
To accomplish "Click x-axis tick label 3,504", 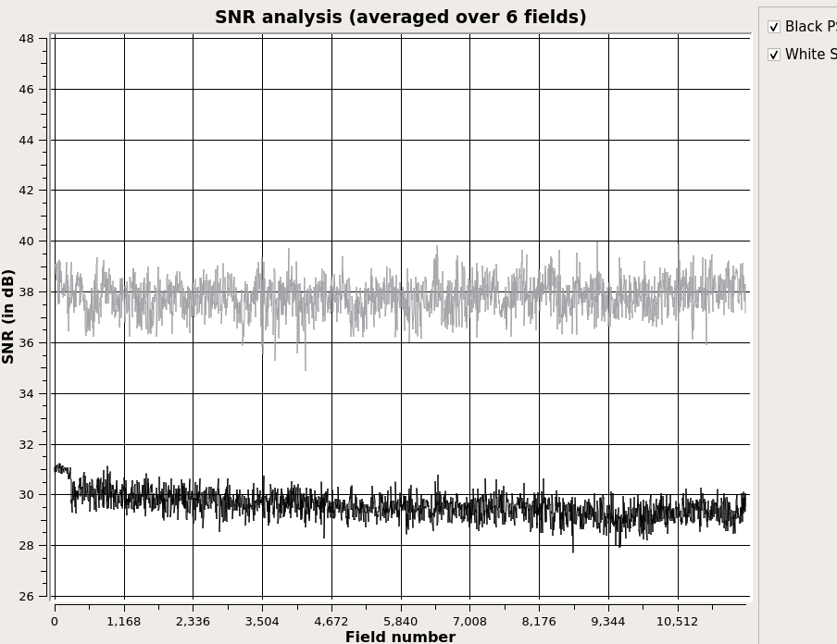I will coord(262,622).
